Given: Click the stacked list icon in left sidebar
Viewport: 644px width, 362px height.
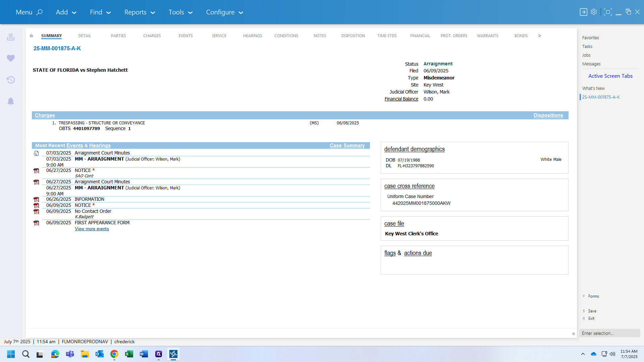Looking at the screenshot, I should point(11,37).
